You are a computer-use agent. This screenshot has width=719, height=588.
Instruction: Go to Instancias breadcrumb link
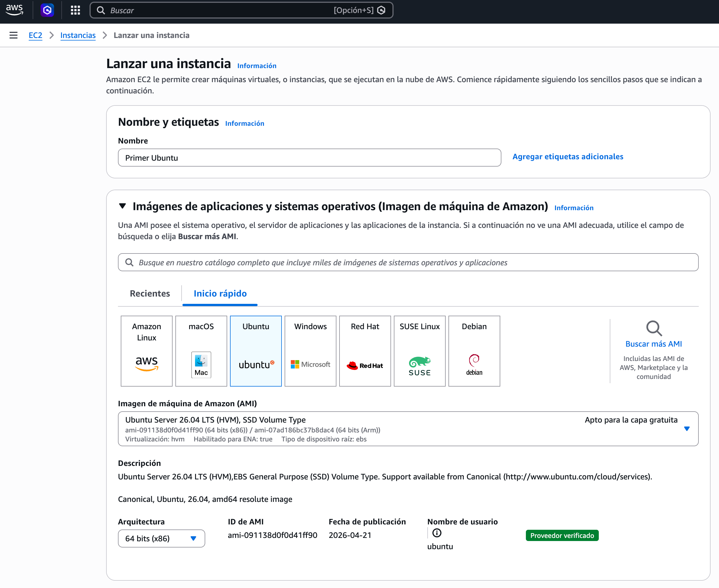[x=78, y=35]
